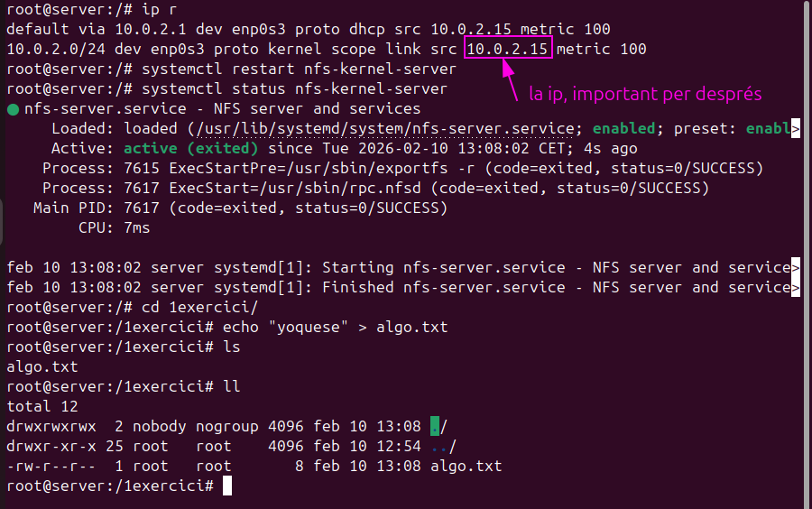This screenshot has width=812, height=509.
Task: Click the truncation arrow after "Starting nfs-server.service" line
Action: [795, 268]
